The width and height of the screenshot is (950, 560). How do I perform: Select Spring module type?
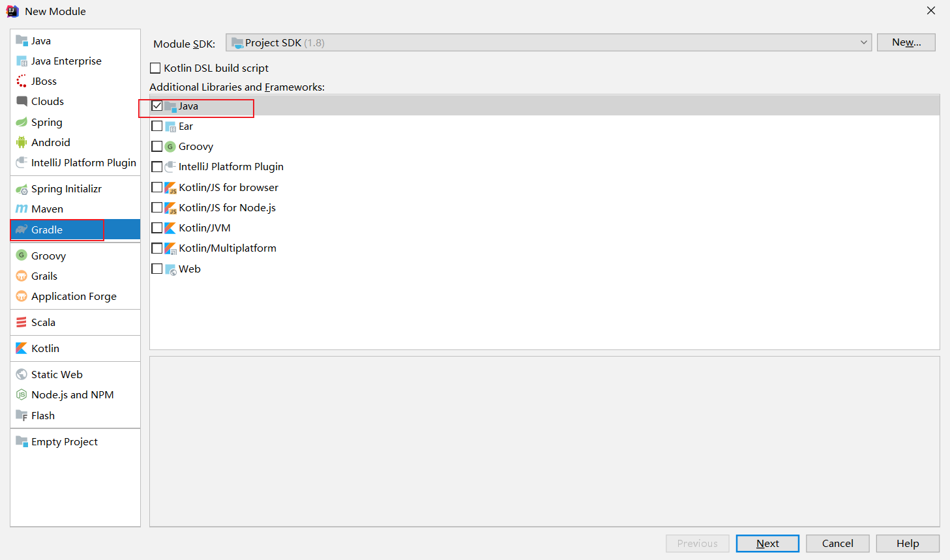[76, 123]
